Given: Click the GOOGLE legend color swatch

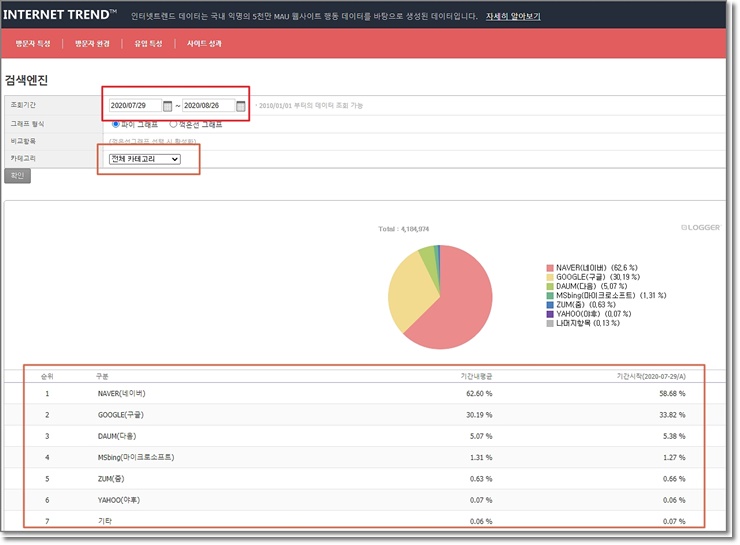Looking at the screenshot, I should pos(550,277).
